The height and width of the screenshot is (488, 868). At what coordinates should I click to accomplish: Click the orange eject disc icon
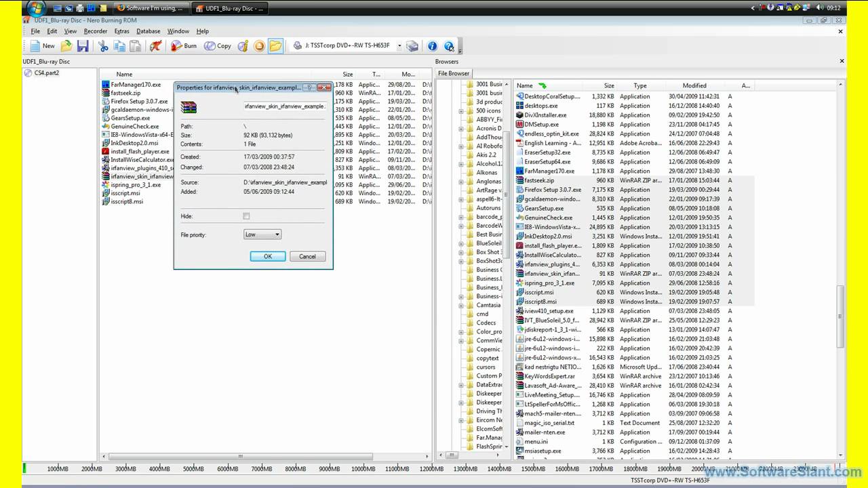pos(259,46)
